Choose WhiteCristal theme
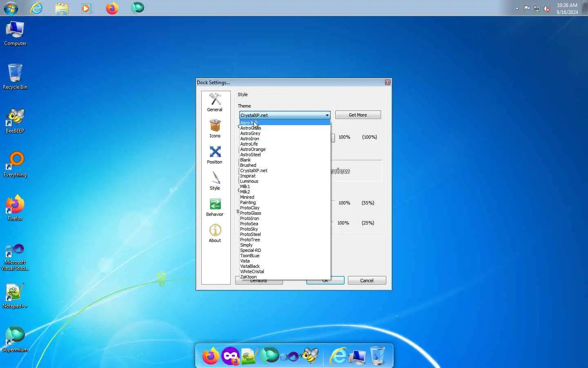 pyautogui.click(x=285, y=272)
